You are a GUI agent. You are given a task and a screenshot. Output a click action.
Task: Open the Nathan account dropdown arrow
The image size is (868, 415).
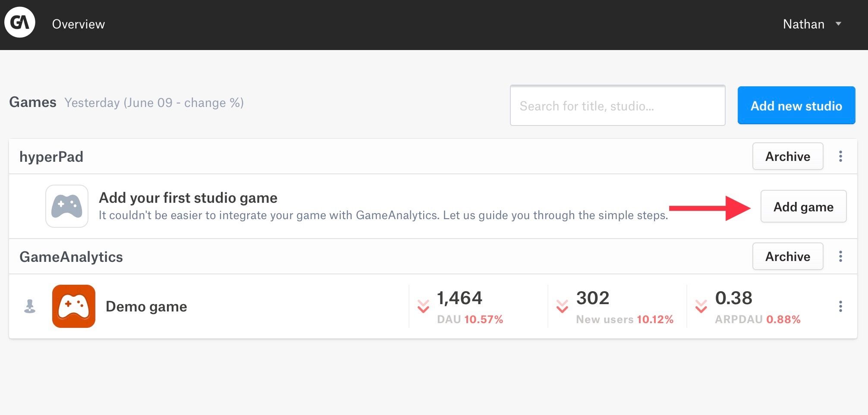click(838, 24)
